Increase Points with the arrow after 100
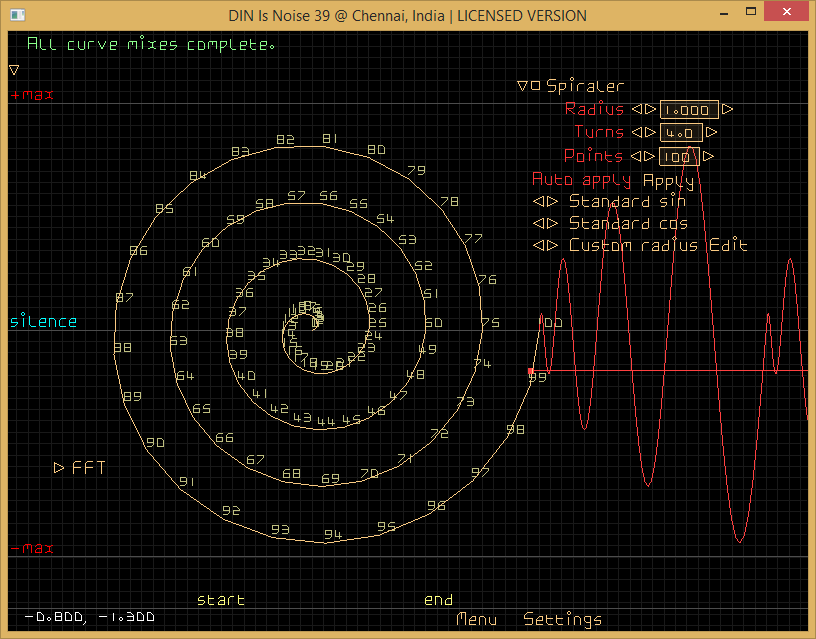Screen dimensions: 816x639 [708, 156]
